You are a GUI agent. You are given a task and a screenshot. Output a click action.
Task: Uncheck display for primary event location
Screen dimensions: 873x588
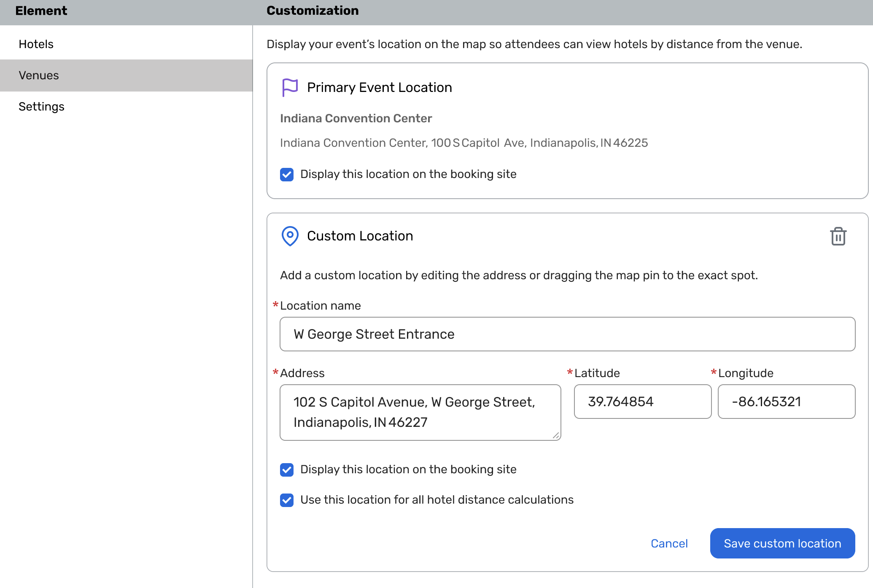point(287,174)
